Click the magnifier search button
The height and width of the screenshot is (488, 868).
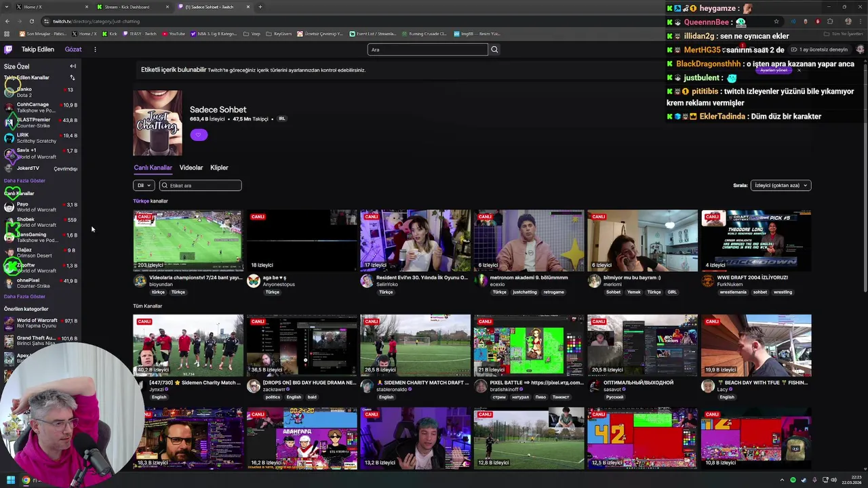pyautogui.click(x=494, y=49)
